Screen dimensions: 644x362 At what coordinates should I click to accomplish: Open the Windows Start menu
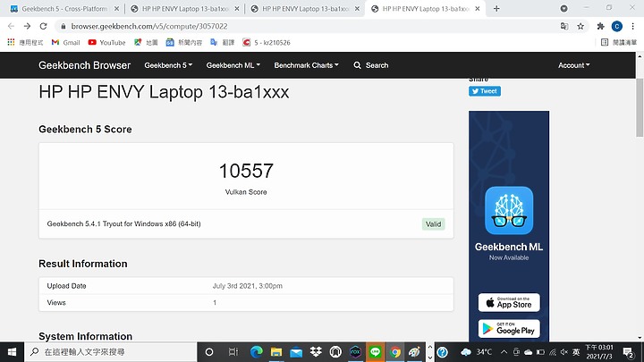click(x=12, y=352)
